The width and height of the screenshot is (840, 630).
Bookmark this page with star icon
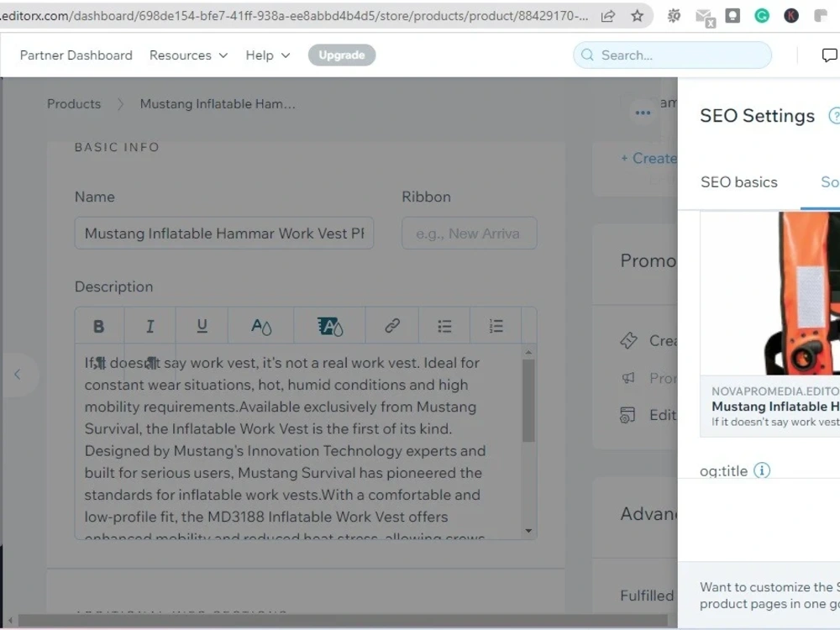pos(637,16)
